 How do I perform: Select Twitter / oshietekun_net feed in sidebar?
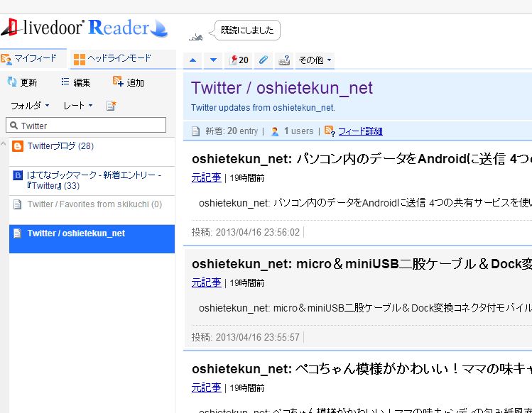(x=92, y=238)
